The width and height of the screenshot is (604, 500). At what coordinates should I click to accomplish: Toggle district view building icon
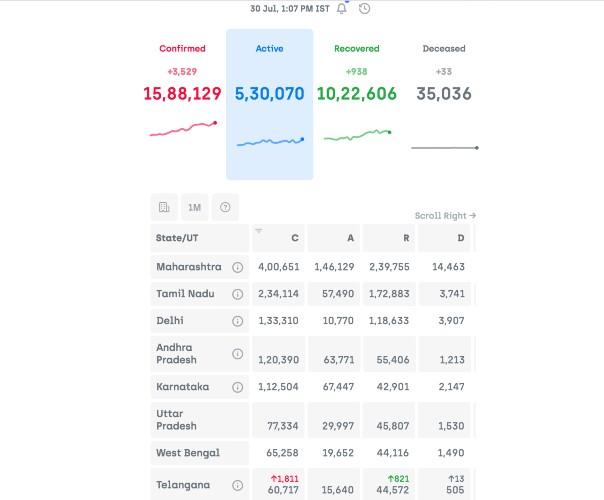pyautogui.click(x=164, y=207)
